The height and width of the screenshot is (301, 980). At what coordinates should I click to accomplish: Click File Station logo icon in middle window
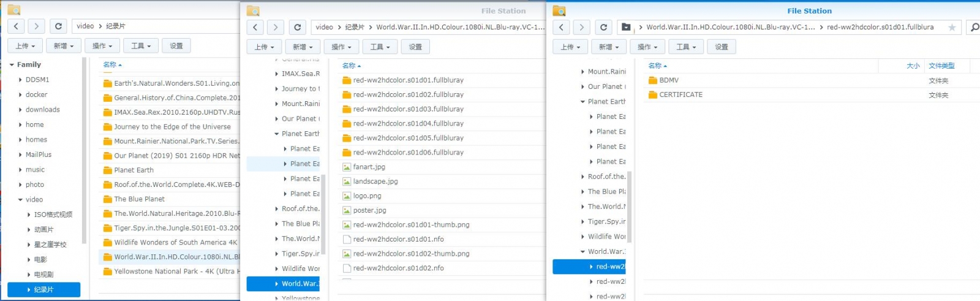click(x=253, y=10)
